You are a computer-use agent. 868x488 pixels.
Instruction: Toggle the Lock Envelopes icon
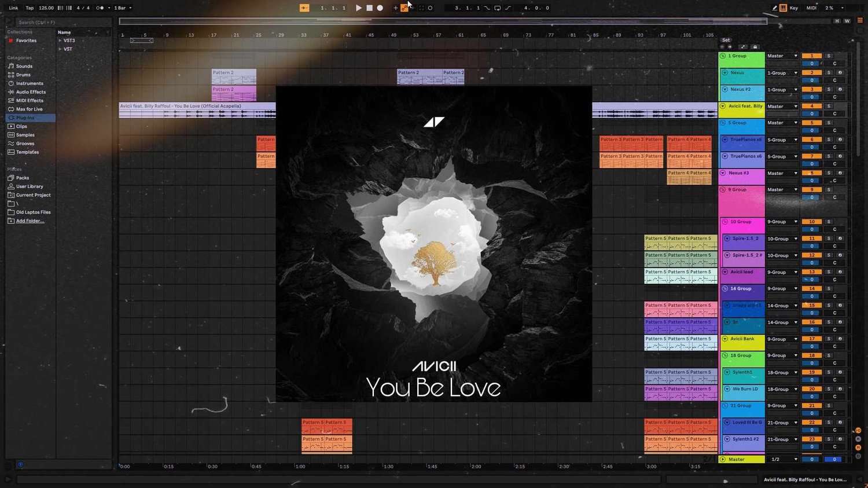(x=755, y=47)
